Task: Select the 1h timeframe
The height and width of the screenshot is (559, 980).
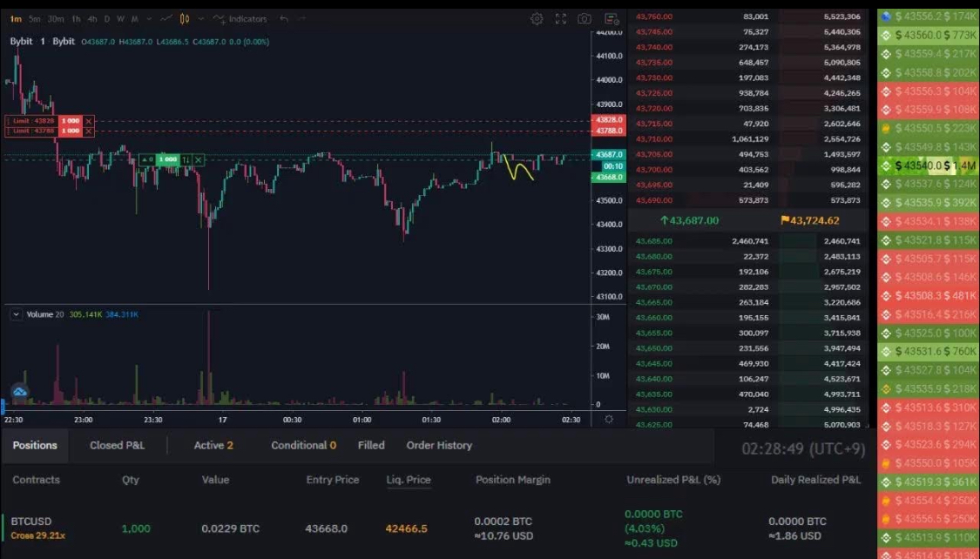Action: pos(76,19)
